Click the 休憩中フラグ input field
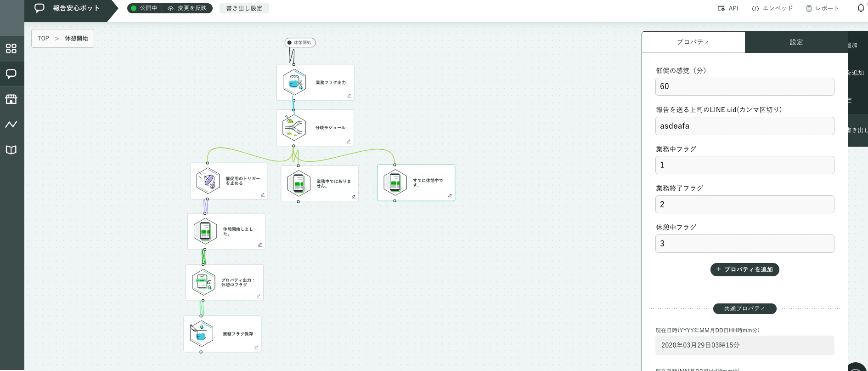 tap(744, 244)
